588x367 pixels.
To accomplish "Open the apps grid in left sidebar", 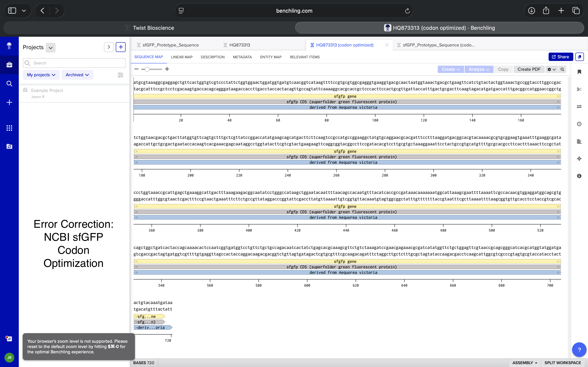I will pyautogui.click(x=9, y=128).
